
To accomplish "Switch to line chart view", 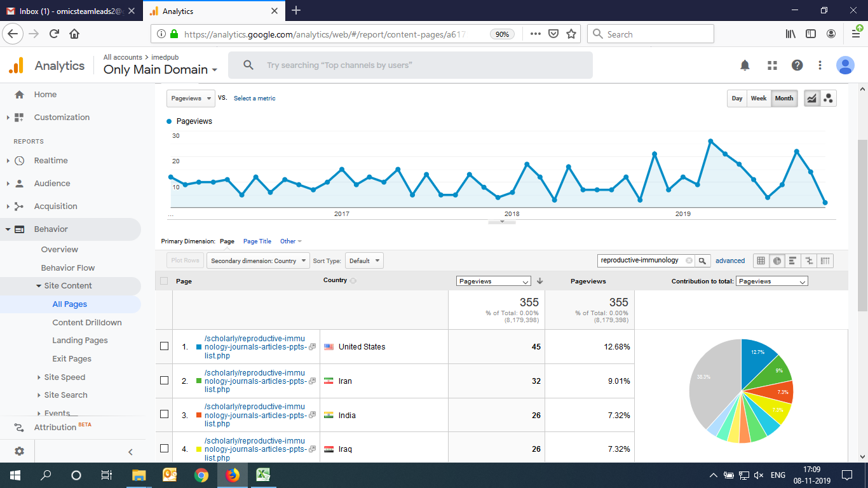I will tap(811, 98).
